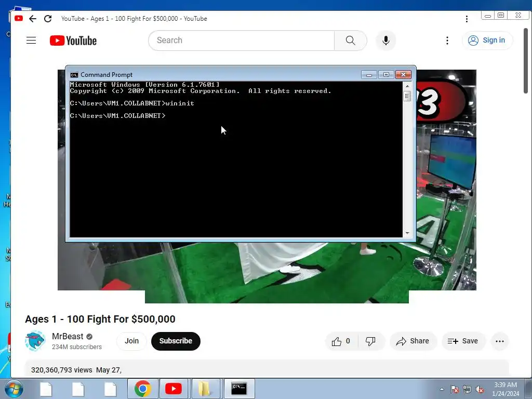
Task: Minimize the YouTube browser window
Action: point(487,15)
